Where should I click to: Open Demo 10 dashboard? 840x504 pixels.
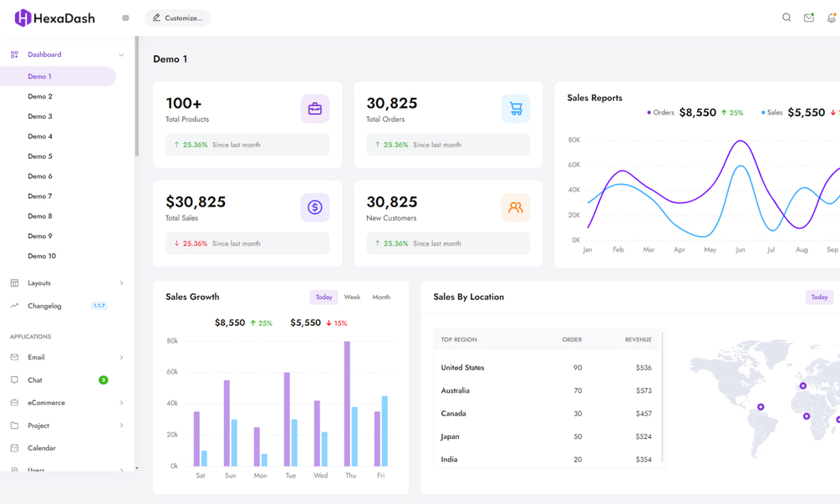pos(42,256)
